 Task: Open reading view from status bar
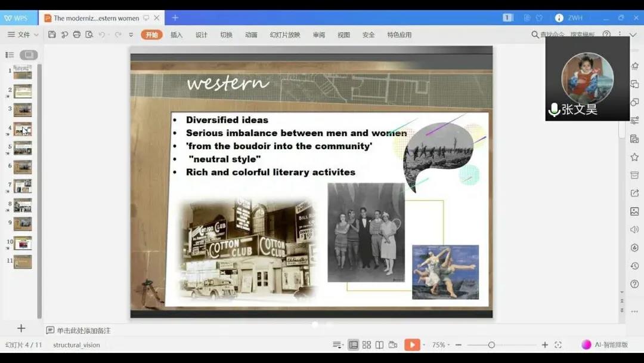coord(379,344)
